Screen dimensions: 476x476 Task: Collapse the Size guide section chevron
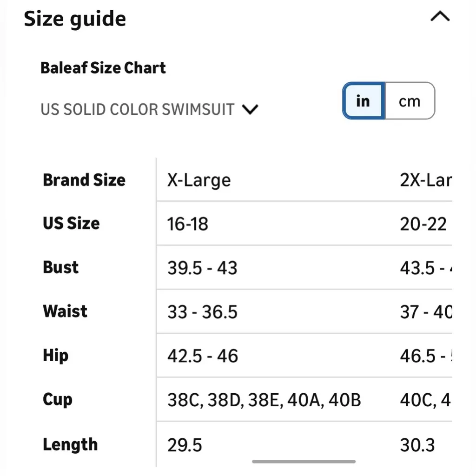pyautogui.click(x=440, y=17)
